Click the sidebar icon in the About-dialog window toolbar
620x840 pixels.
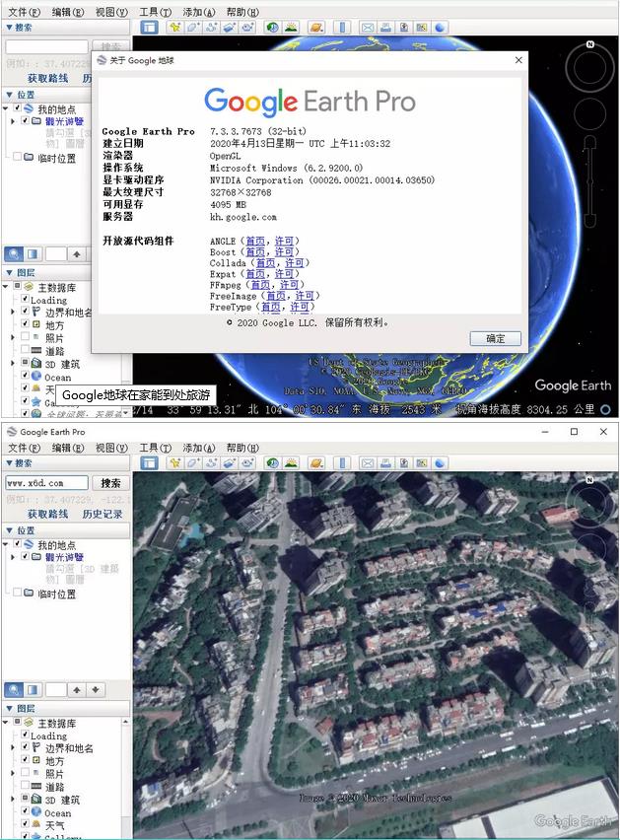[x=149, y=28]
